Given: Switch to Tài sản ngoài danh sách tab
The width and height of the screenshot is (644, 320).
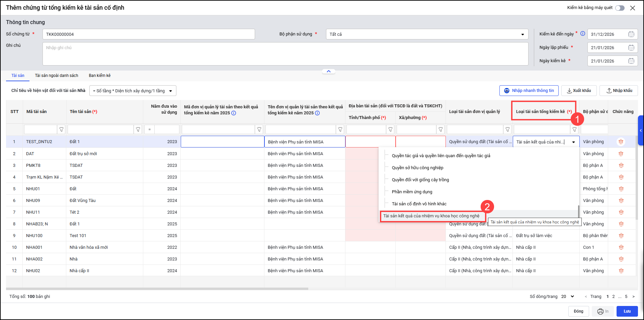Looking at the screenshot, I should tap(57, 76).
